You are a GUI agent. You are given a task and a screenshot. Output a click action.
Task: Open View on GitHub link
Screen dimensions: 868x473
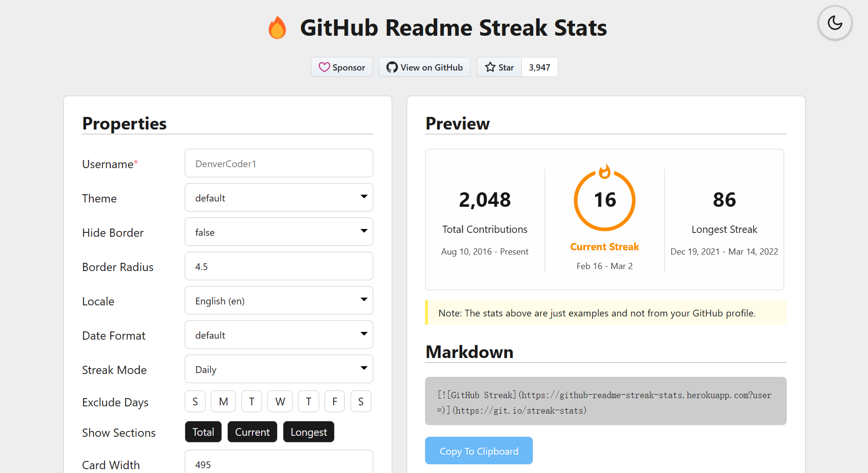pyautogui.click(x=425, y=67)
